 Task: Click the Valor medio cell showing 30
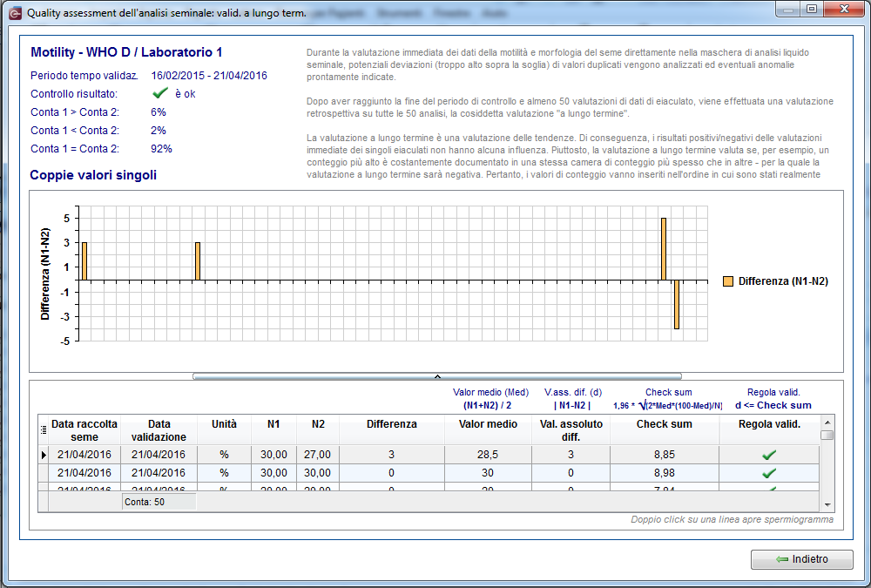[x=488, y=473]
